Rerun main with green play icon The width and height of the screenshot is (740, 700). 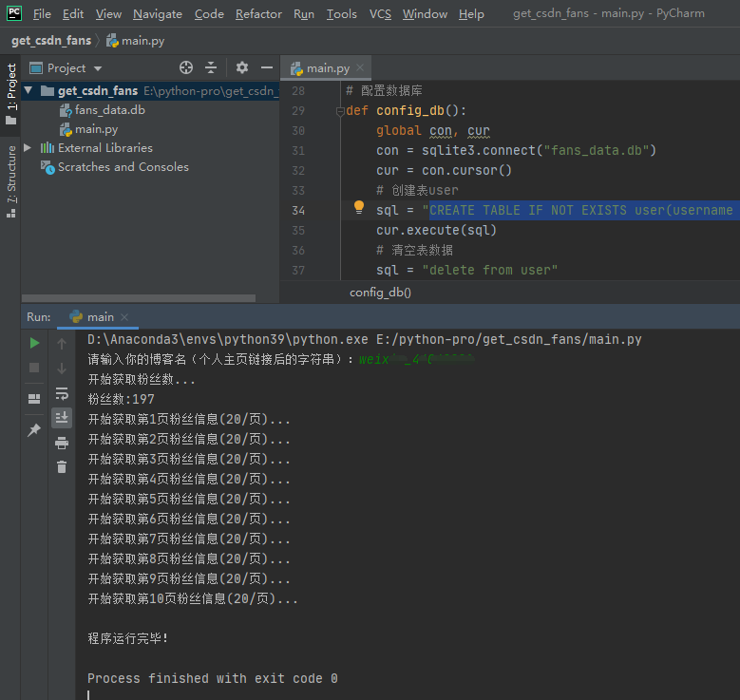pos(34,343)
